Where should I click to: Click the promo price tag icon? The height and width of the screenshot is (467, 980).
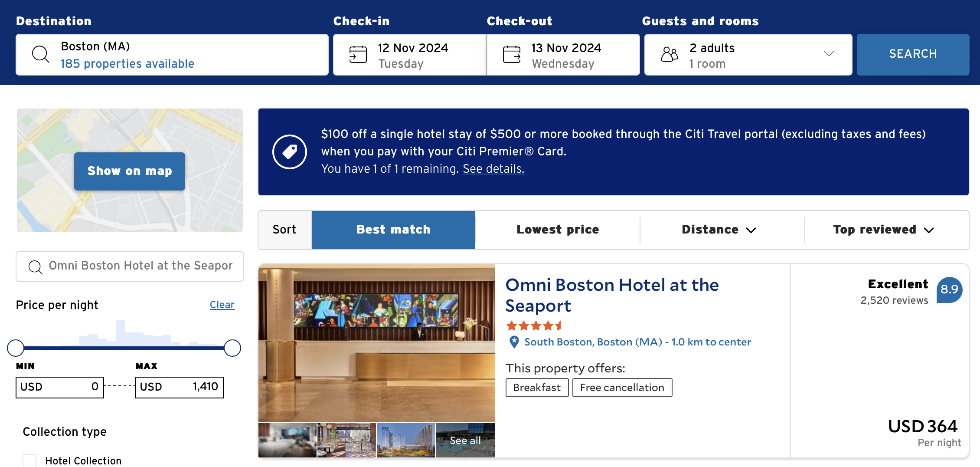coord(290,152)
